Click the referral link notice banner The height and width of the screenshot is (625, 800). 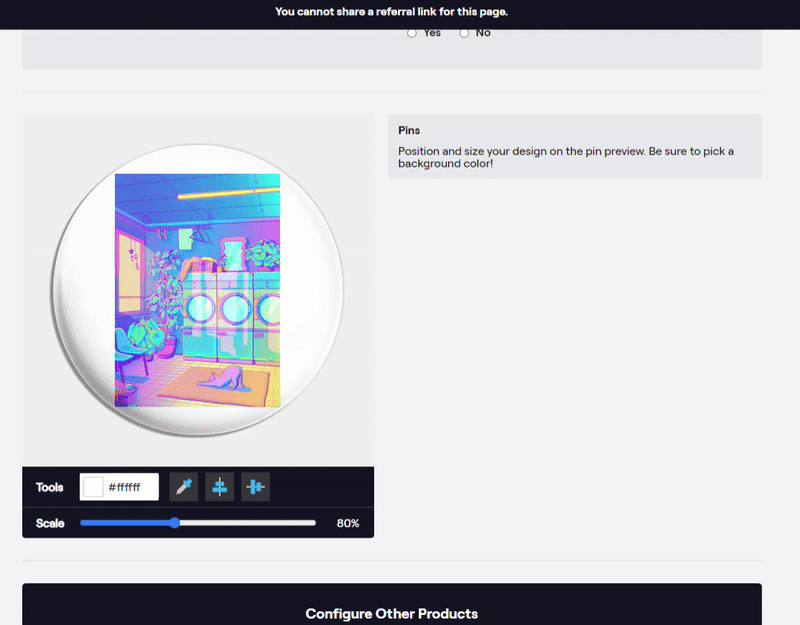pyautogui.click(x=392, y=12)
